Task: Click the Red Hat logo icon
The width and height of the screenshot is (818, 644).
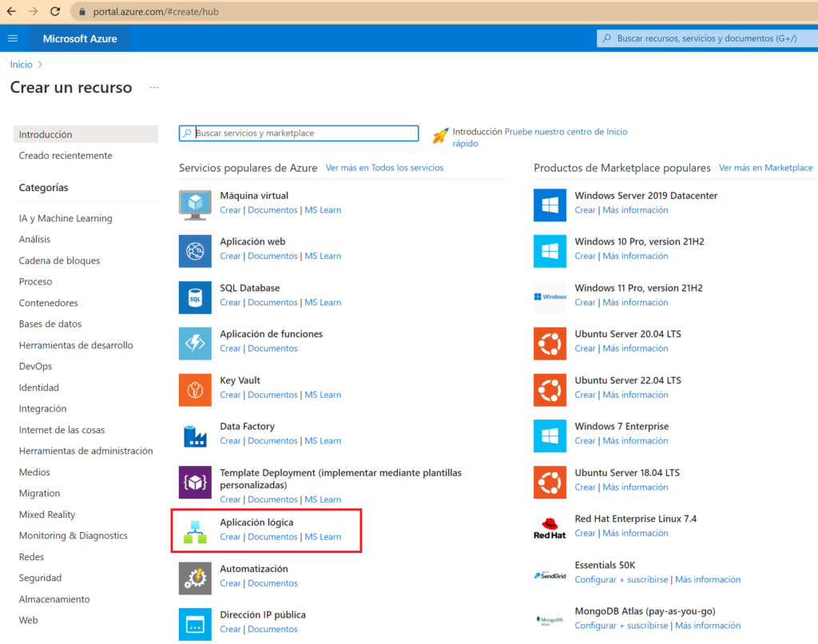Action: pyautogui.click(x=550, y=528)
